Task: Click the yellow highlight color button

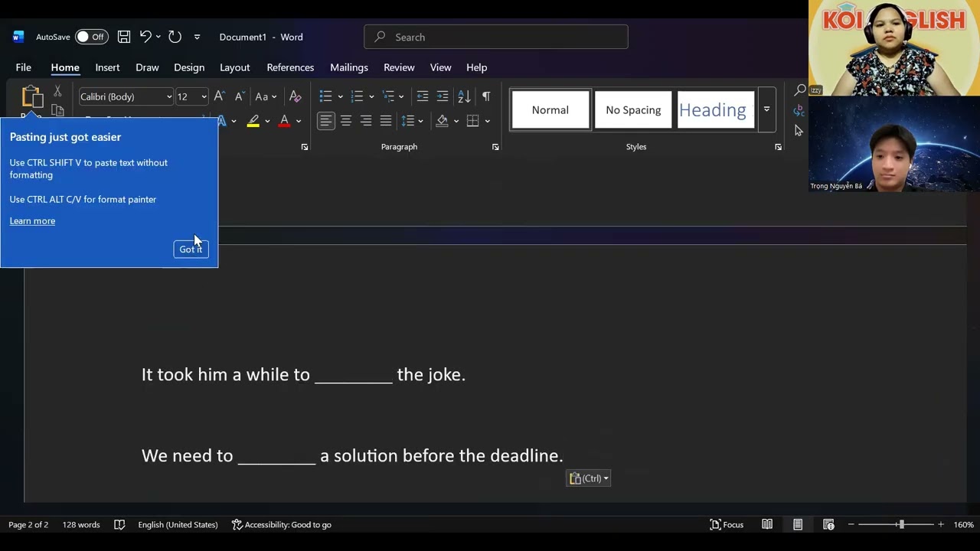Action: [253, 121]
